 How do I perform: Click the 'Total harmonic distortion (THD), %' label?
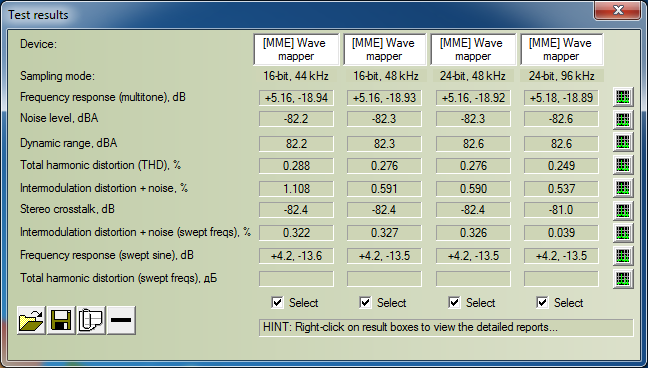click(x=101, y=165)
